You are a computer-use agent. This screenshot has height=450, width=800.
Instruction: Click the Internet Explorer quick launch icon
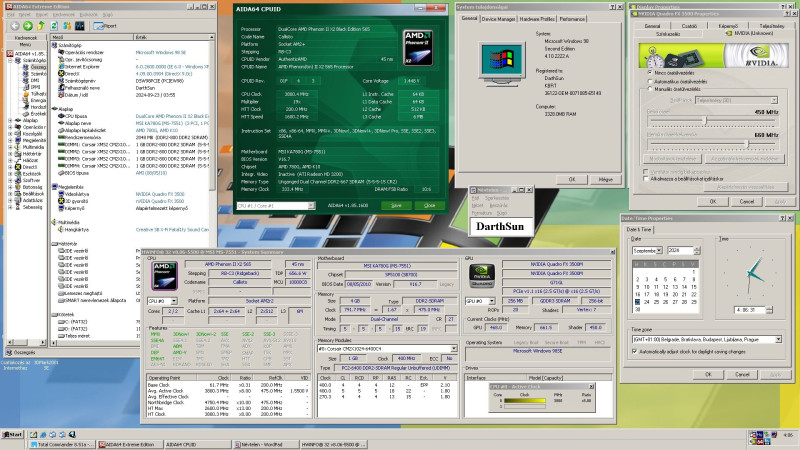point(43,435)
